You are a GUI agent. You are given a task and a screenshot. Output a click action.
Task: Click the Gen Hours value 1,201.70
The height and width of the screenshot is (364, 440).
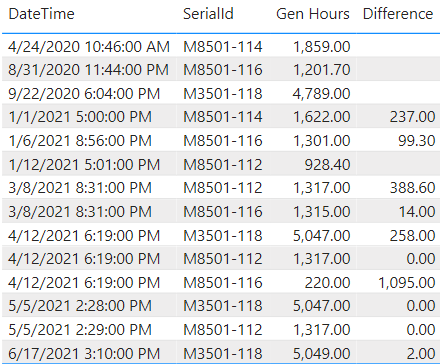[322, 70]
